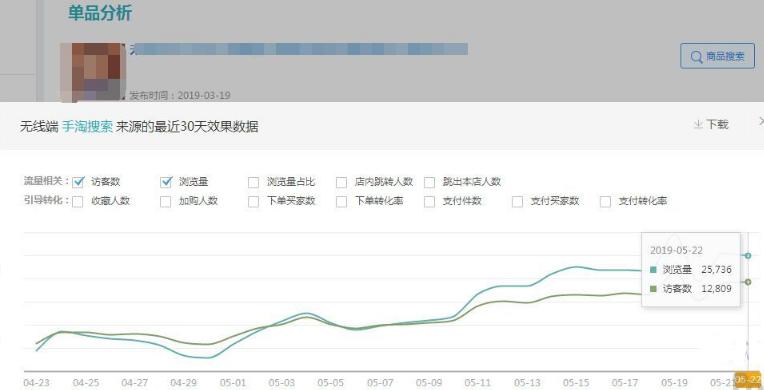Image resolution: width=764 pixels, height=390 pixels.
Task: Click the product thumbnail image
Action: (x=93, y=73)
